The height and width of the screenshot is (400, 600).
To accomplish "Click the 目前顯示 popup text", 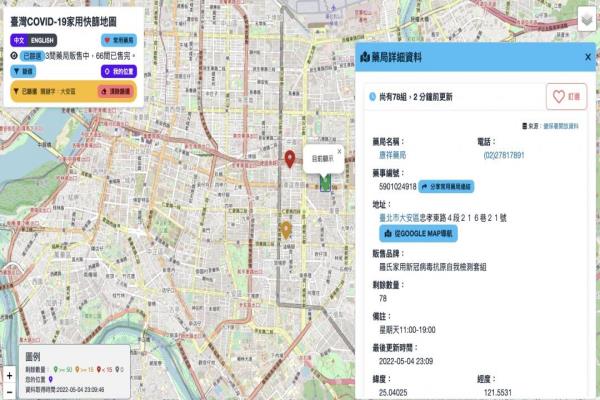I will coord(323,158).
